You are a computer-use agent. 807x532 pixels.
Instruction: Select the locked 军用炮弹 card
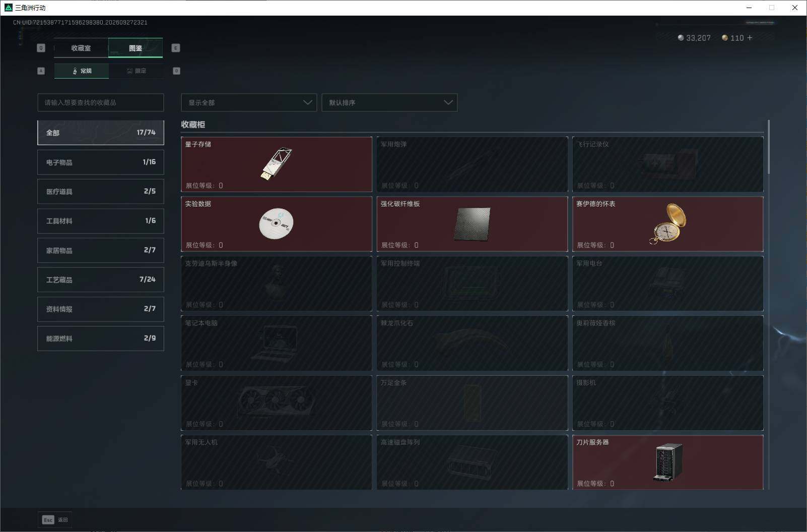(x=472, y=164)
